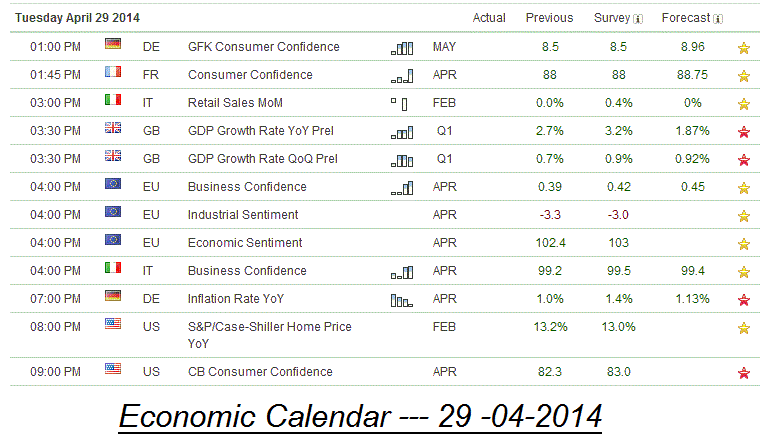This screenshot has height=446, width=780.
Task: Click the chart icon for GDP Growth Rate QoQ Prel
Action: pos(401,159)
